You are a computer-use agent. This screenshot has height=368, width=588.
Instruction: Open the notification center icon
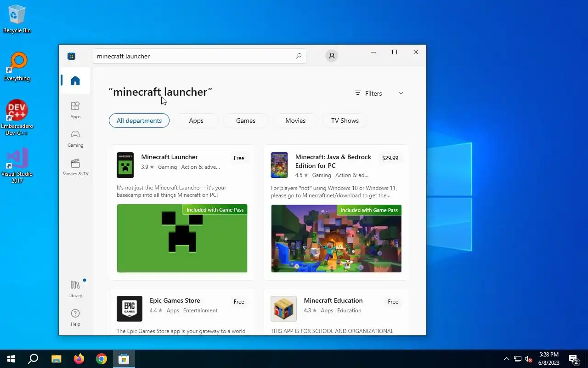(x=574, y=359)
